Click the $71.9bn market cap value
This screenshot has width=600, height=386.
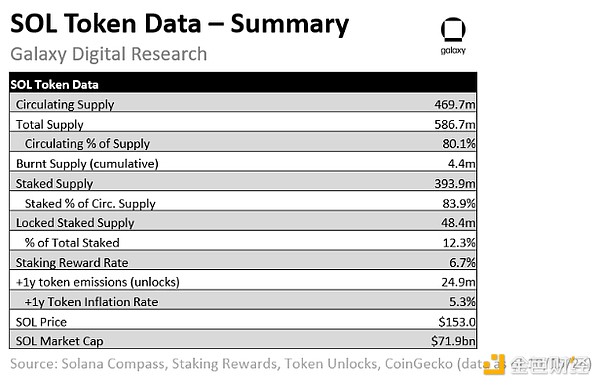(453, 341)
